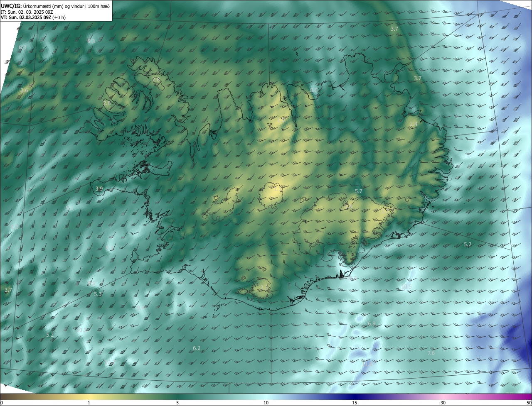Viewport: 532px width, 406px height.
Task: Click the 'UWC/IG: Úrkomumætti (mm)' title line
Action: 55,6
